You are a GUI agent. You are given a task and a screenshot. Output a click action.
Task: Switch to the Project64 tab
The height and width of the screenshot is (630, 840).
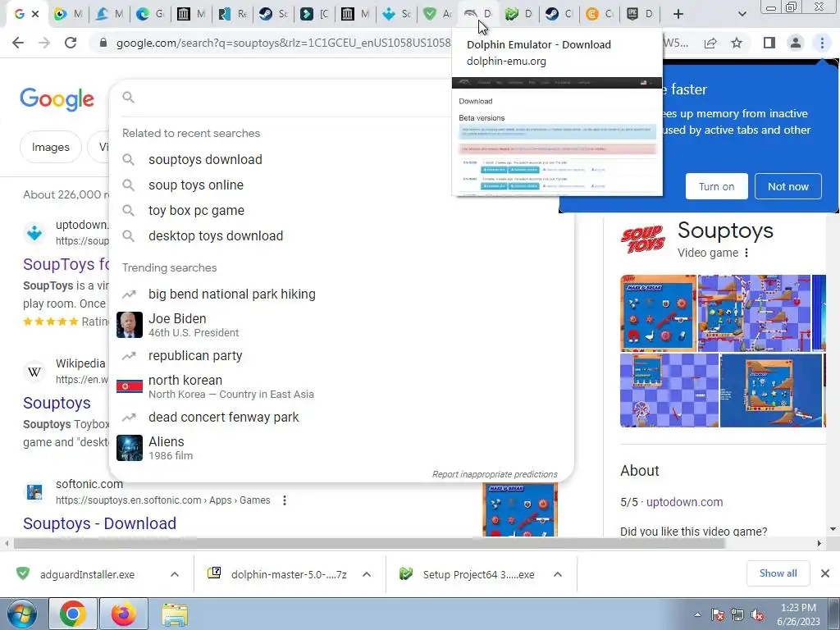518,14
